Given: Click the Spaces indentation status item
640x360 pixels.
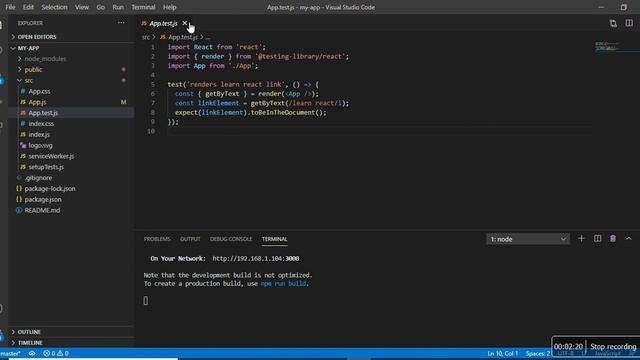Looking at the screenshot, I should pyautogui.click(x=538, y=353).
